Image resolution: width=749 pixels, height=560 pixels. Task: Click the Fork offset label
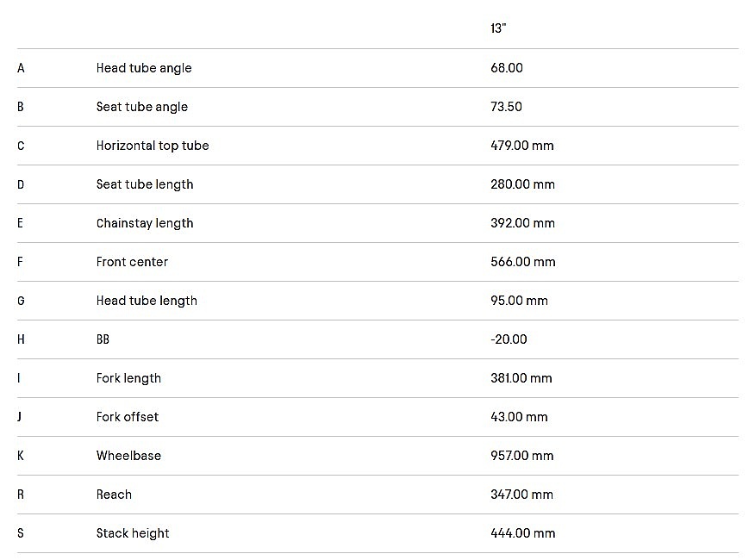[x=128, y=417]
